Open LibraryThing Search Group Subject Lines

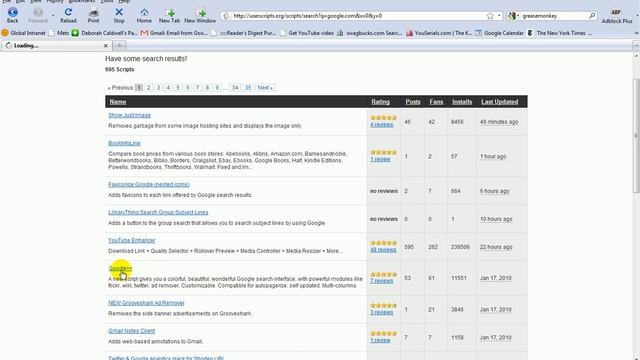158,212
